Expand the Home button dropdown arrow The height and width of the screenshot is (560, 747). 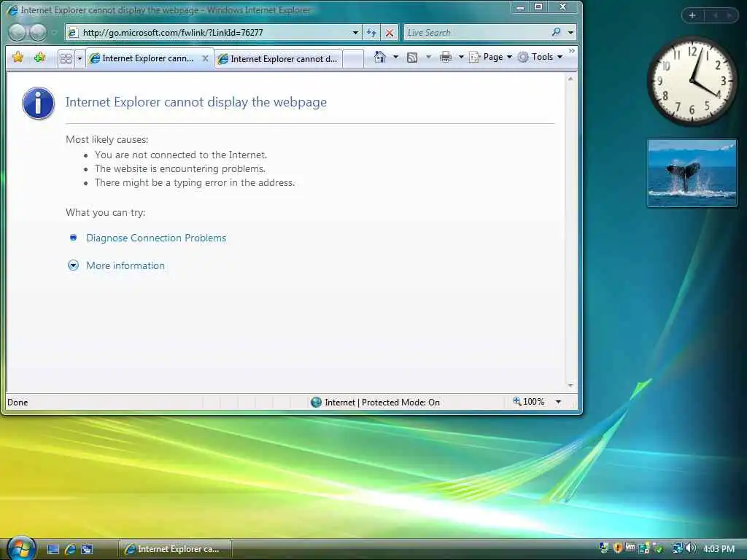coord(395,57)
